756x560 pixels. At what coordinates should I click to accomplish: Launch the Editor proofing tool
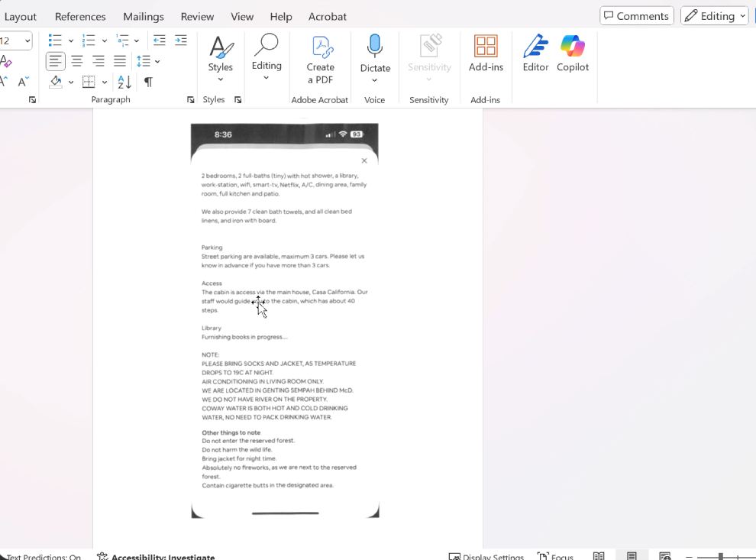click(x=535, y=53)
